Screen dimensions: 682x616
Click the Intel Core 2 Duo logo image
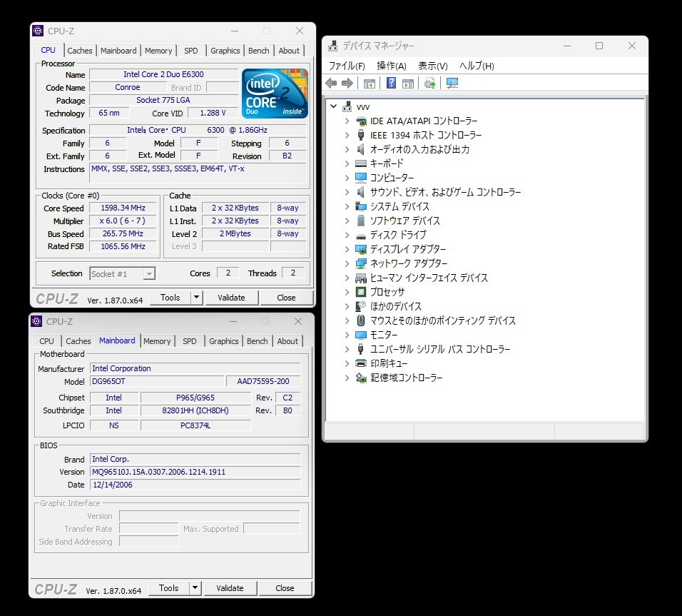click(x=274, y=93)
